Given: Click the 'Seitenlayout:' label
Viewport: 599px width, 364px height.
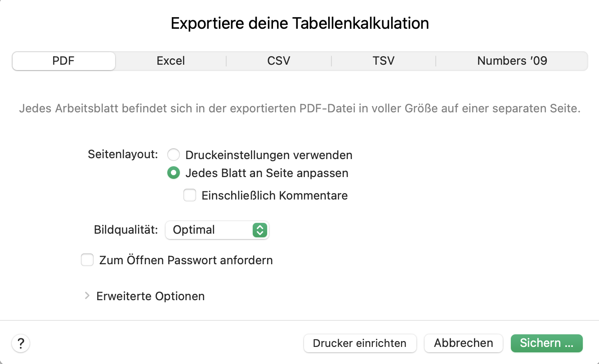Looking at the screenshot, I should click(x=123, y=155).
